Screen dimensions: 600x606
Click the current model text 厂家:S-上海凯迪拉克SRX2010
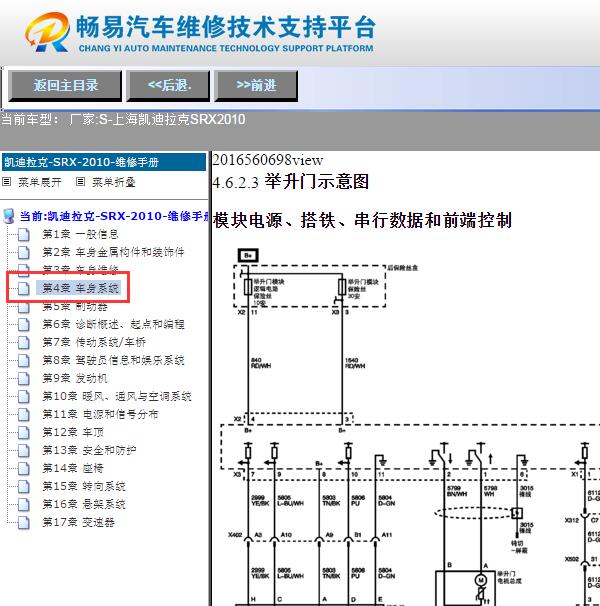point(157,119)
